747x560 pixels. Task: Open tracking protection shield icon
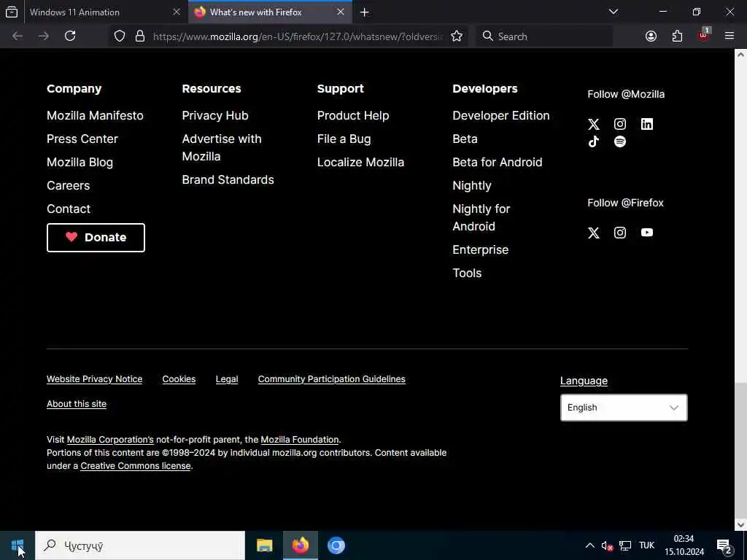120,36
